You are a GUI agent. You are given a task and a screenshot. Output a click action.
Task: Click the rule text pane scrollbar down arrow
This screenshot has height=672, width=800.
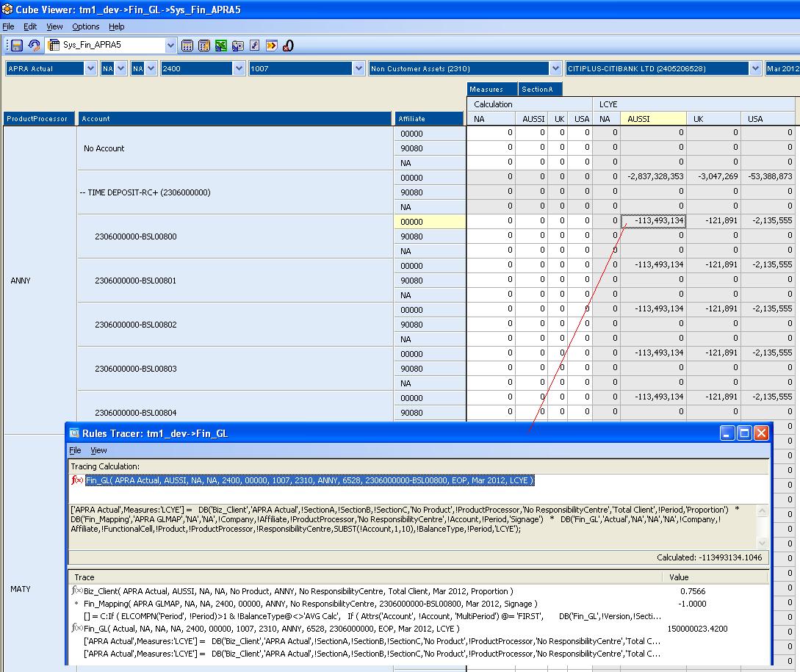coord(763,543)
